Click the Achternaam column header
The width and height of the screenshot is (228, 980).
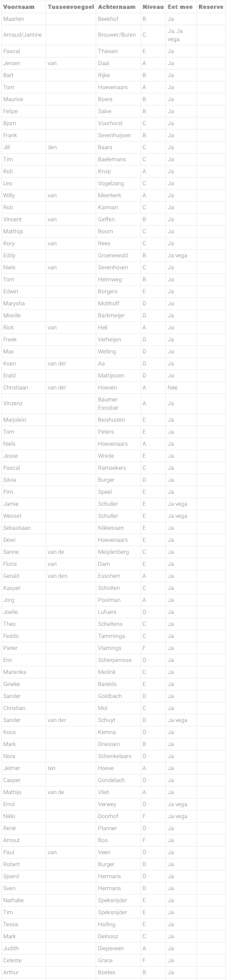point(117,6)
